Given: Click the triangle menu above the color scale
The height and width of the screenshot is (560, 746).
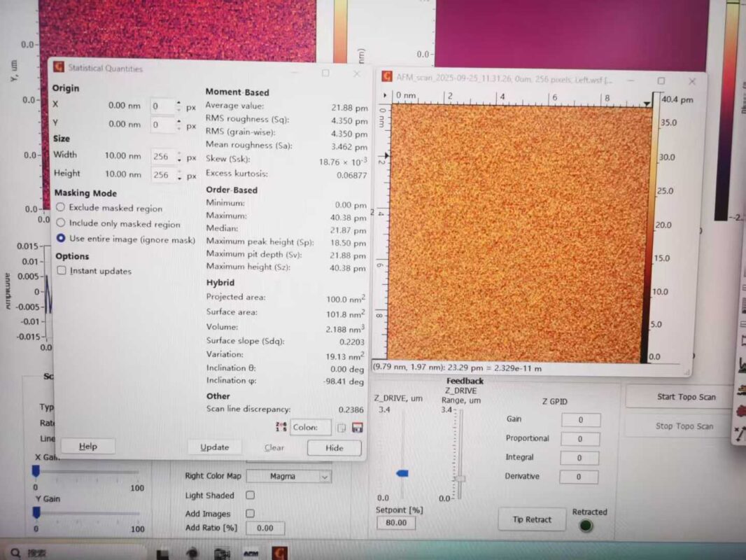Looking at the screenshot, I should pyautogui.click(x=647, y=104).
